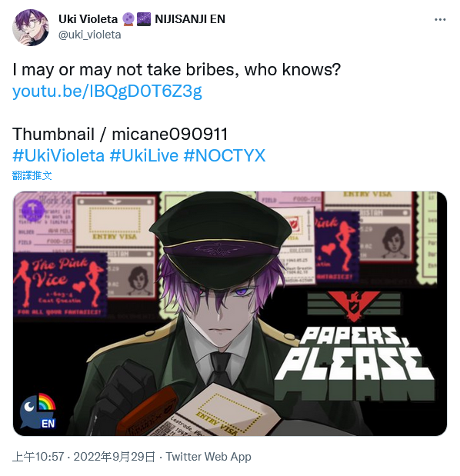Click the Twitter Web App source link
This screenshot has width=460, height=476.
[208, 457]
